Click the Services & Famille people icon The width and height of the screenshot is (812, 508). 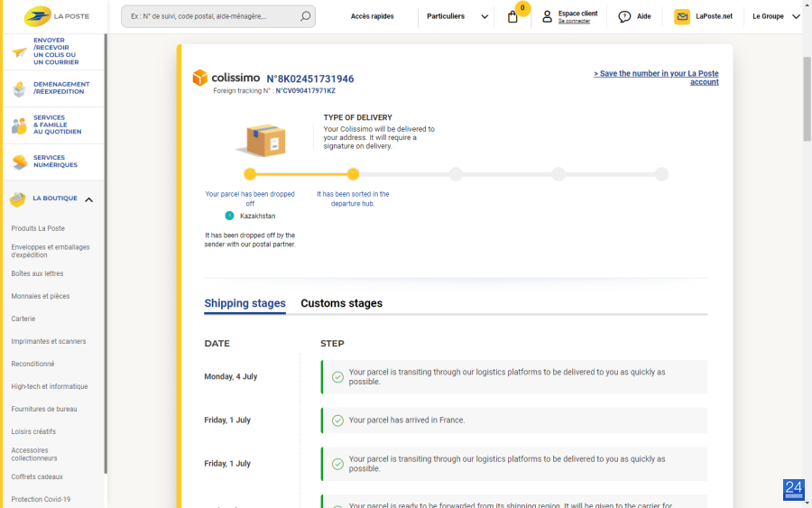click(x=19, y=125)
